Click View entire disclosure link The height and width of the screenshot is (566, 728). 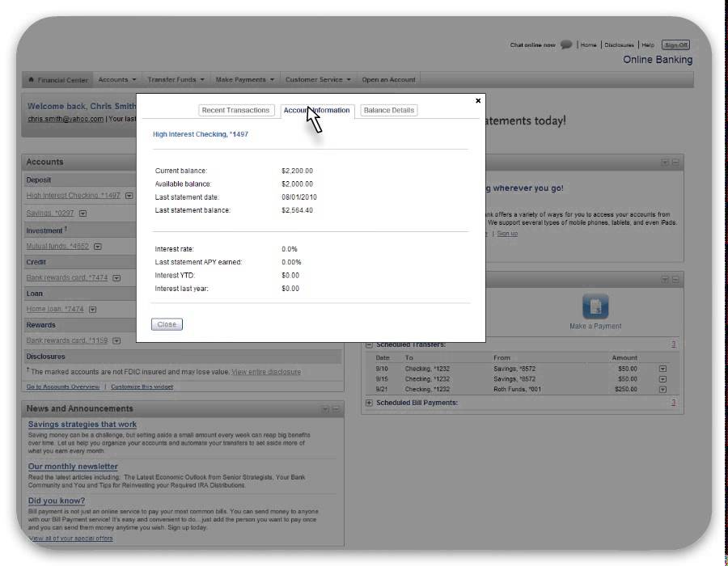point(266,372)
